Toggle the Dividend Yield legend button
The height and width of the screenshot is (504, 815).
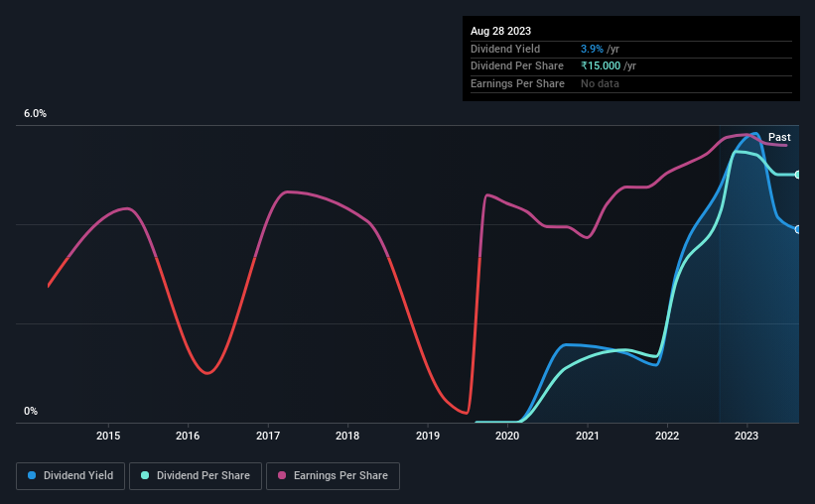coord(70,476)
